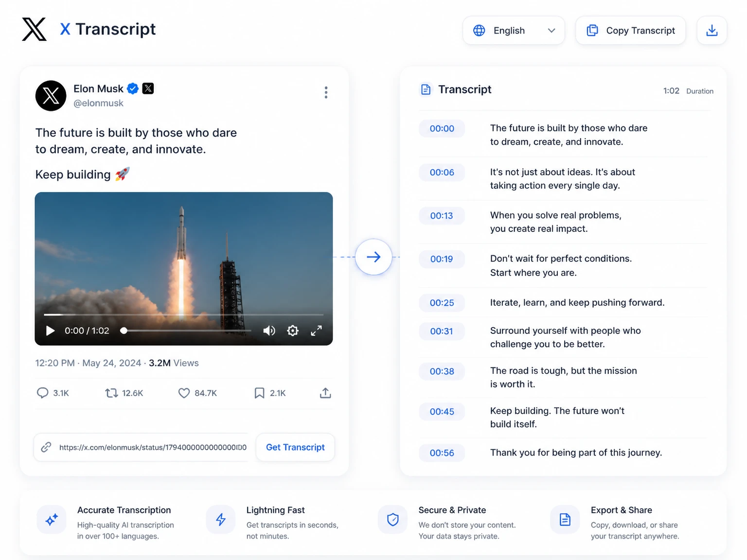747x560 pixels.
Task: Click transcript text "Don't wait for perfect conditions."
Action: point(561,259)
